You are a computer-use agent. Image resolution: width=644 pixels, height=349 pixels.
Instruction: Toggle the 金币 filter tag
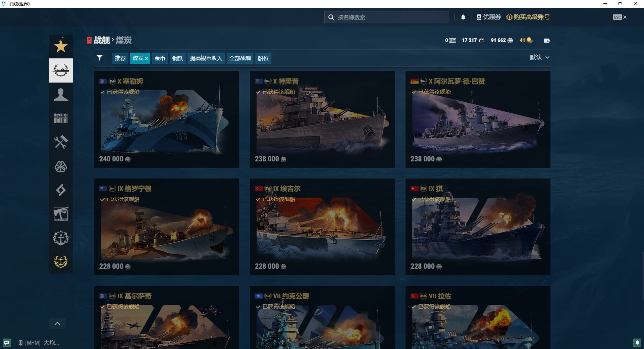point(160,58)
